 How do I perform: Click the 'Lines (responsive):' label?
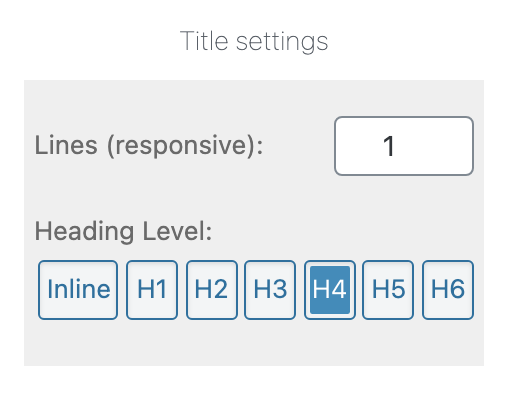[x=149, y=146]
